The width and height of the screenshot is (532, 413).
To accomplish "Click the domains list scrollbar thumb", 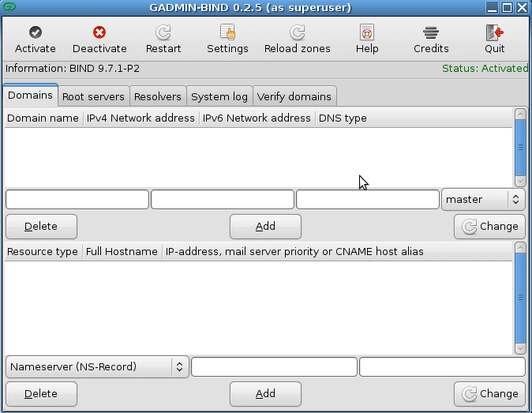I will pyautogui.click(x=520, y=148).
